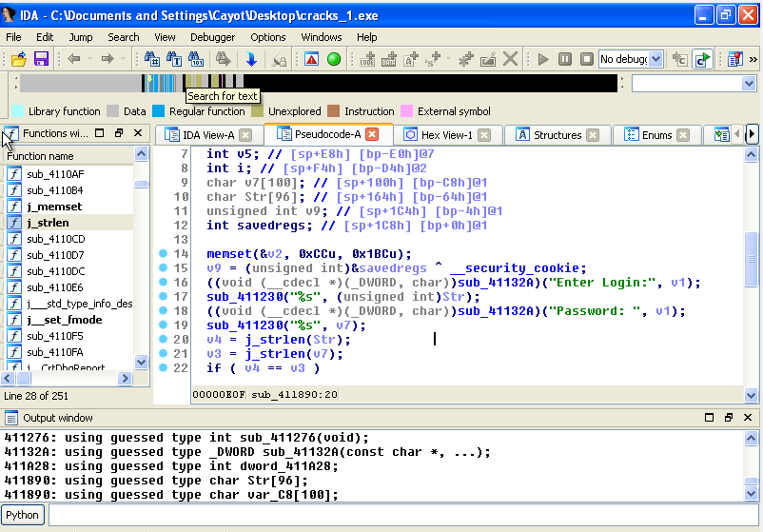Maximize the Output window panel
Screen dimensions: 763x532
[x=709, y=417]
